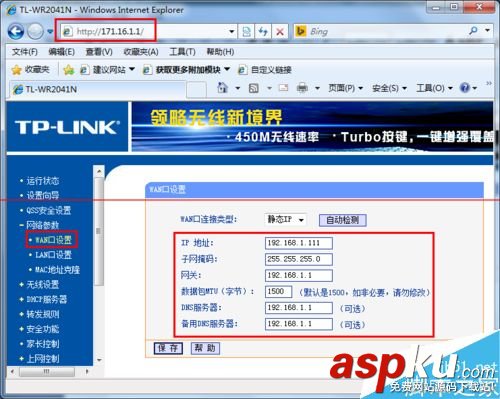500x399 pixels.
Task: Click the 网关 input field
Action: (x=299, y=275)
